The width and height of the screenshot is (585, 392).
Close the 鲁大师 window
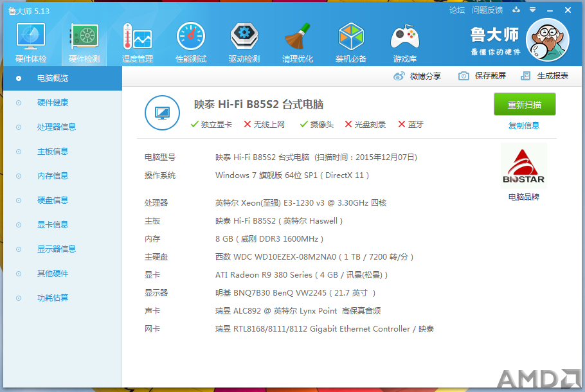point(568,10)
